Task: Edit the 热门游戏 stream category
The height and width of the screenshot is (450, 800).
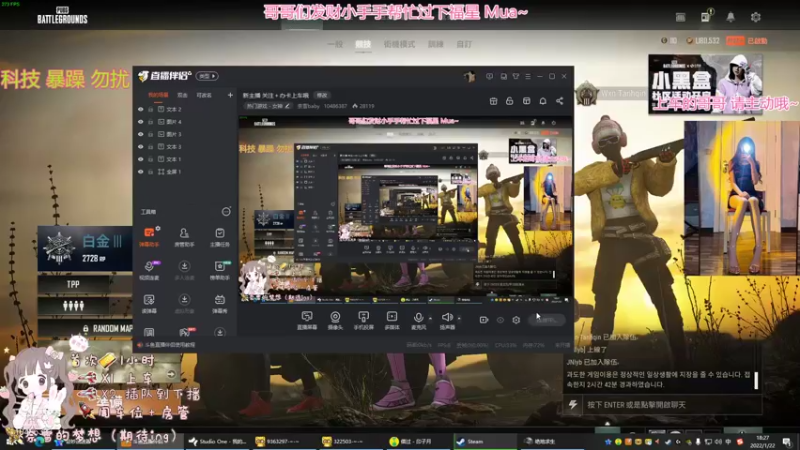Action: coord(268,106)
